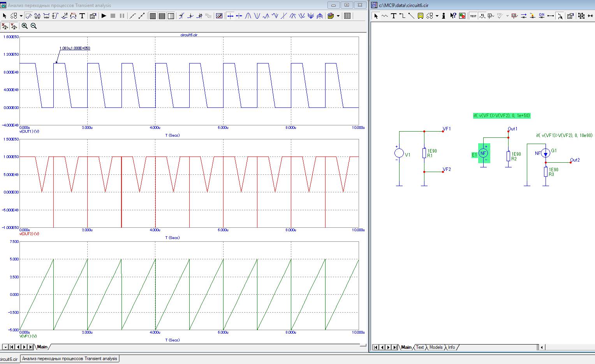Open Numeric Output table icon
Image resolution: width=595 pixels, height=364 pixels.
pos(347,16)
